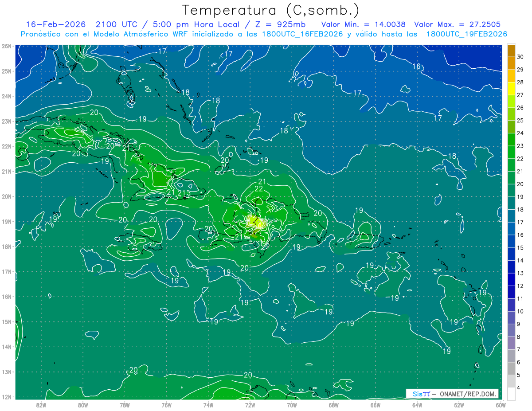The height and width of the screenshot is (411, 532).
Task: Click the "16" contour label on the map
Action: 416,67
